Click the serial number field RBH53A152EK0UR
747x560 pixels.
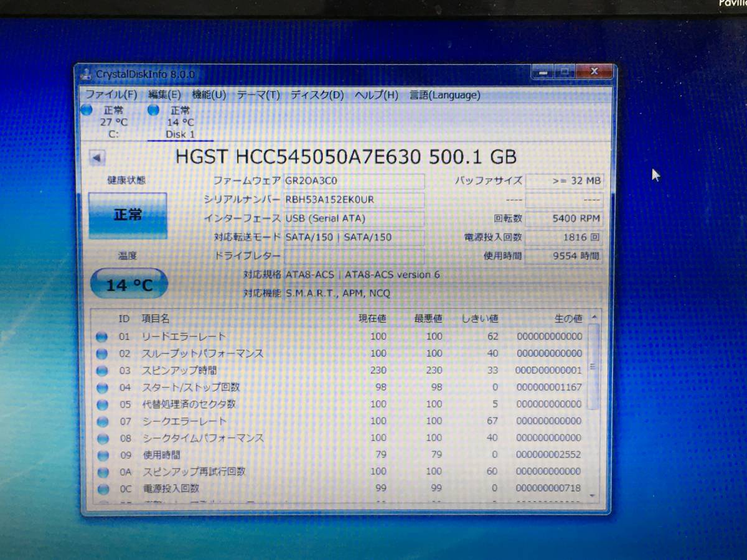[354, 200]
